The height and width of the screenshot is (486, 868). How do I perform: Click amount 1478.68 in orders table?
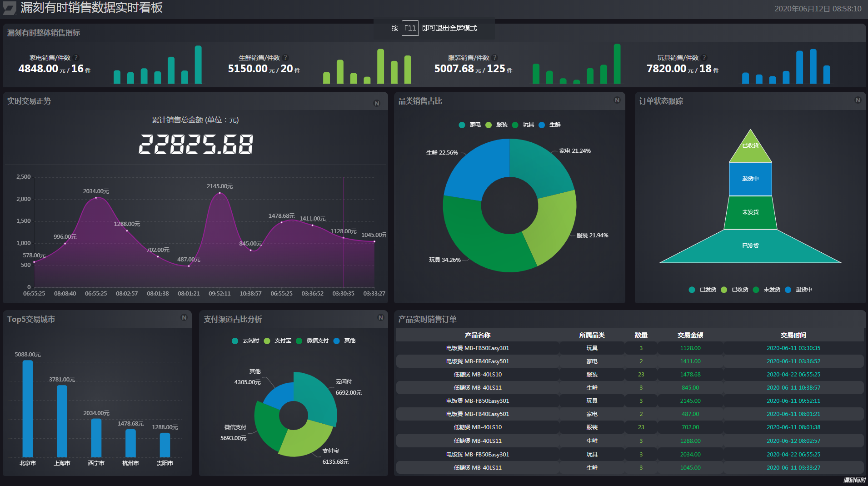pyautogui.click(x=690, y=375)
